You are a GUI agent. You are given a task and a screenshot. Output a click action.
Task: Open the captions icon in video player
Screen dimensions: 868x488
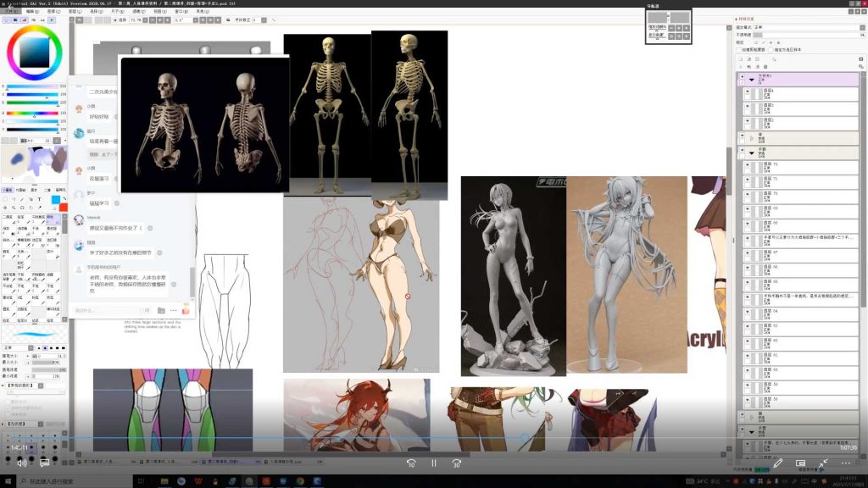45,463
